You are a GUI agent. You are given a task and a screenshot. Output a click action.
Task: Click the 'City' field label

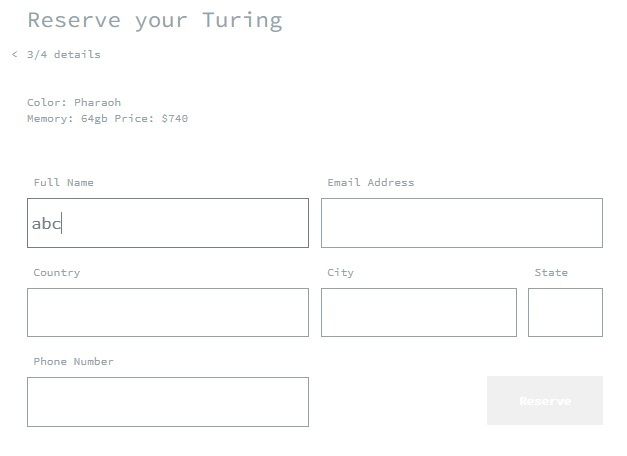tap(340, 272)
